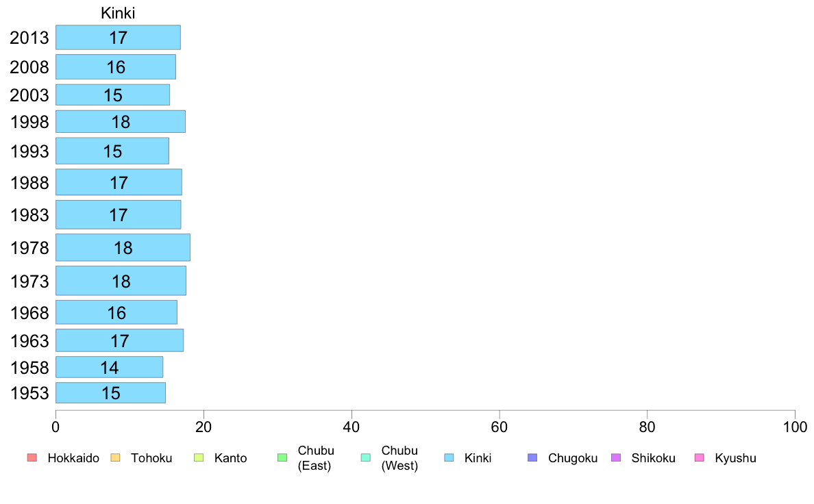This screenshot has width=814, height=504.
Task: Select the 1978 bar showing 18
Action: coord(123,248)
